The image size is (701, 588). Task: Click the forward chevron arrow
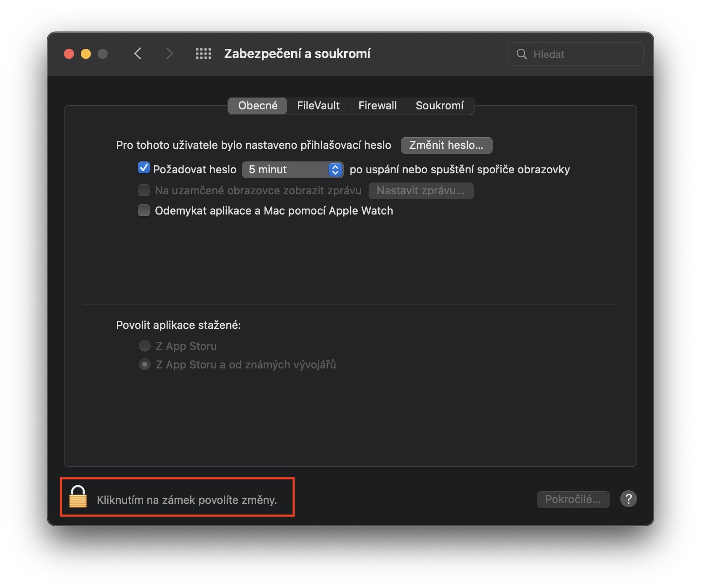point(169,54)
